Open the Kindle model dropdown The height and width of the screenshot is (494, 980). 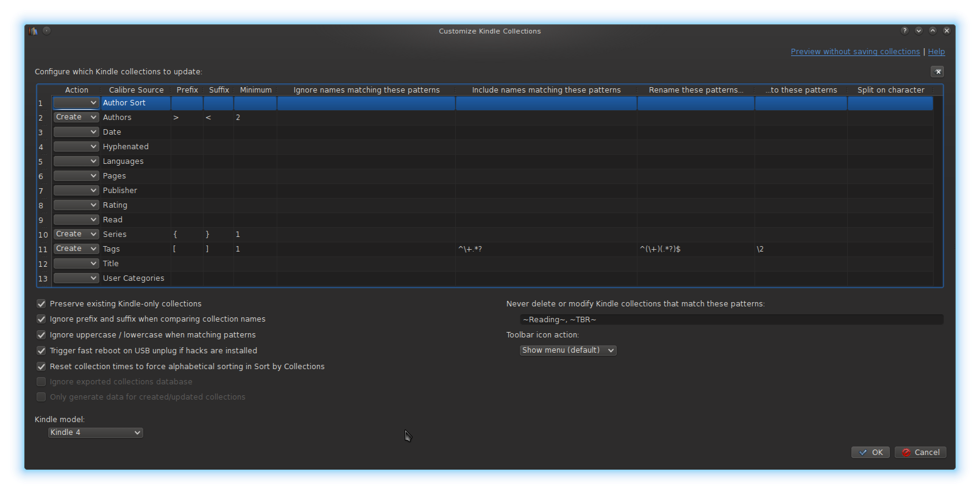point(96,432)
